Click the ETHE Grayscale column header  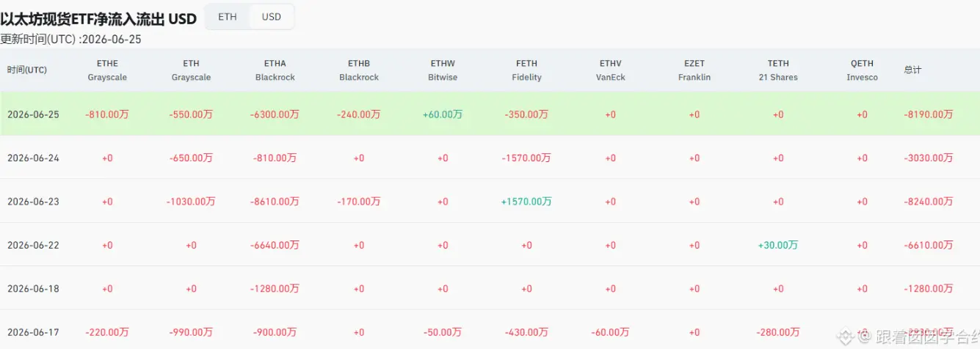pyautogui.click(x=107, y=70)
